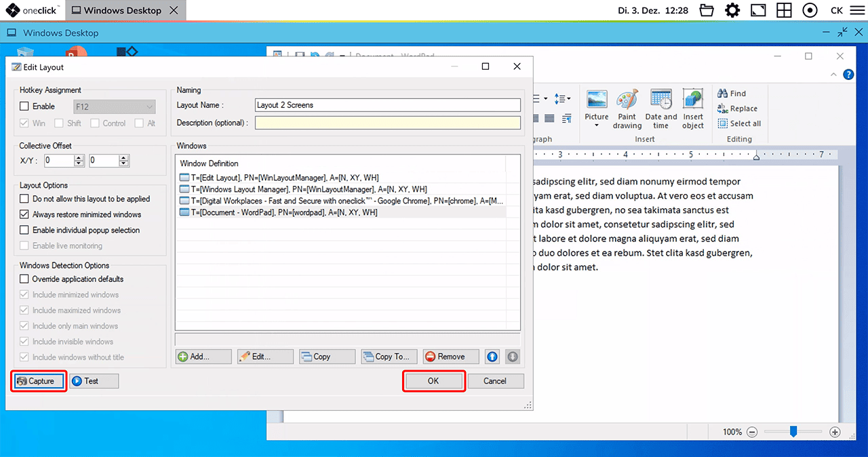Open Paint drawing from the ribbon
Viewport: 868px width, 457px height.
tap(627, 108)
